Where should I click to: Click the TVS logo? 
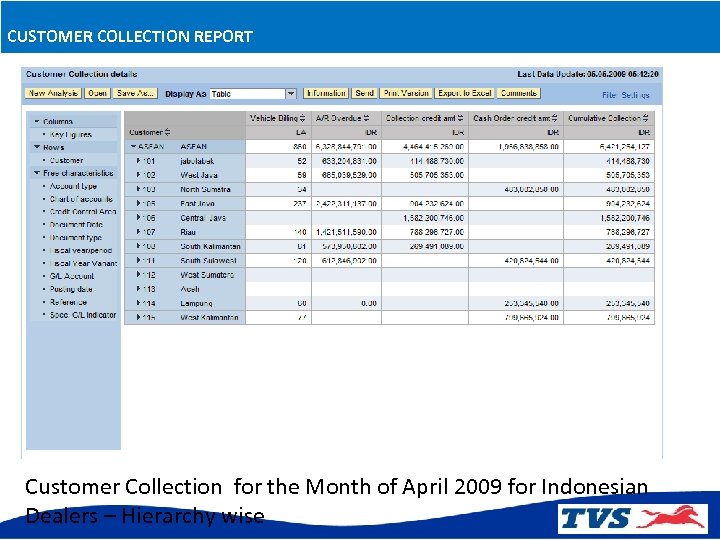(633, 518)
